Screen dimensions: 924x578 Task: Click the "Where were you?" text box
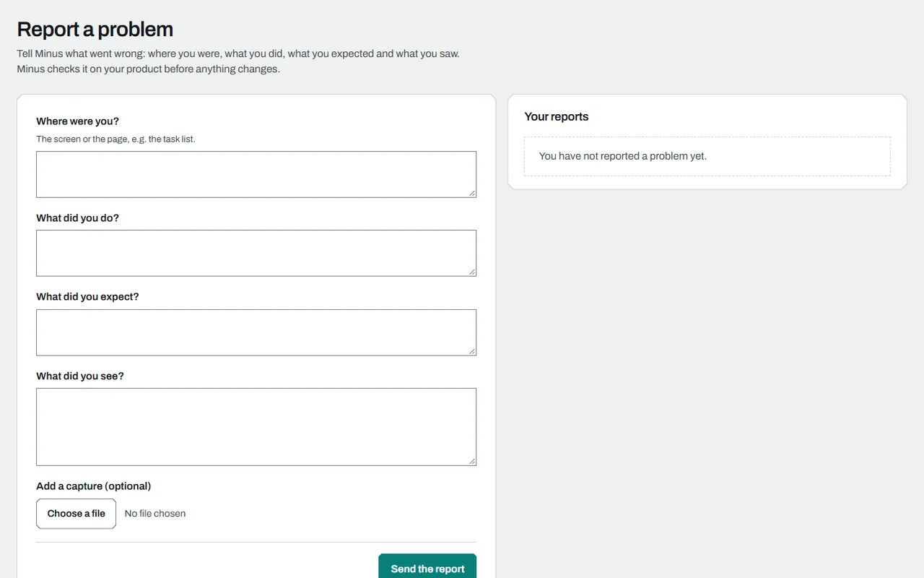pos(256,174)
